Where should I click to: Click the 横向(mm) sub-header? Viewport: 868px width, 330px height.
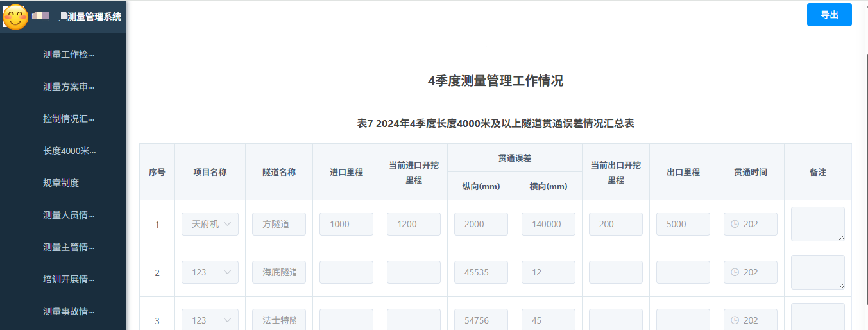[549, 186]
